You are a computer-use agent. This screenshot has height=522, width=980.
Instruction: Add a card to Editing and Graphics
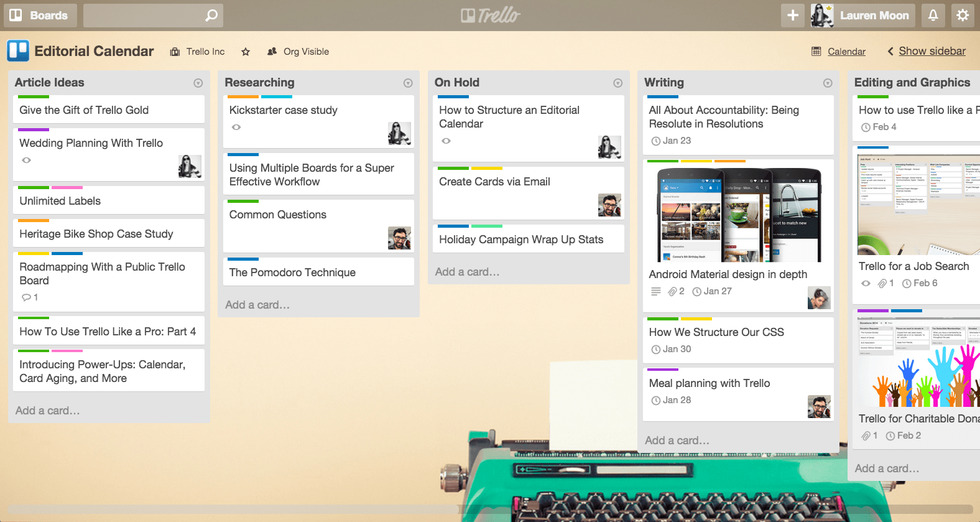point(887,468)
